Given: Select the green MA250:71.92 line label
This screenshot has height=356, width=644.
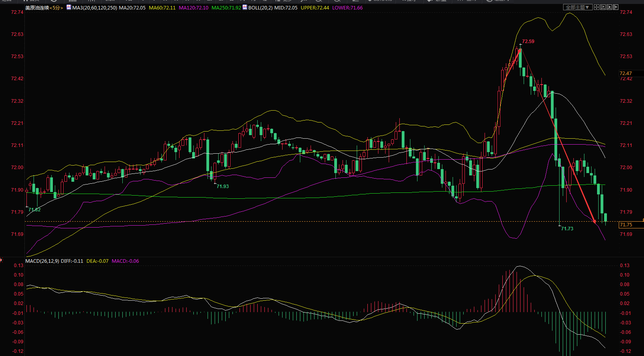Looking at the screenshot, I should (226, 8).
